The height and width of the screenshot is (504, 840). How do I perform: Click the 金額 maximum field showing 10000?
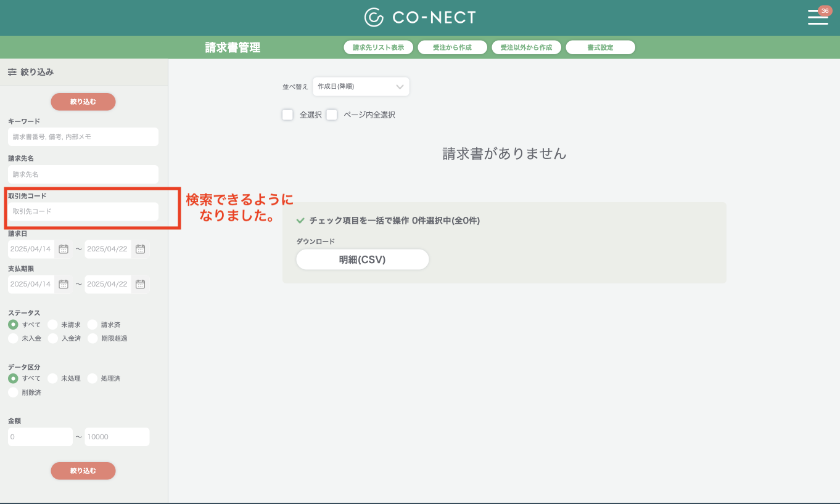coord(117,437)
